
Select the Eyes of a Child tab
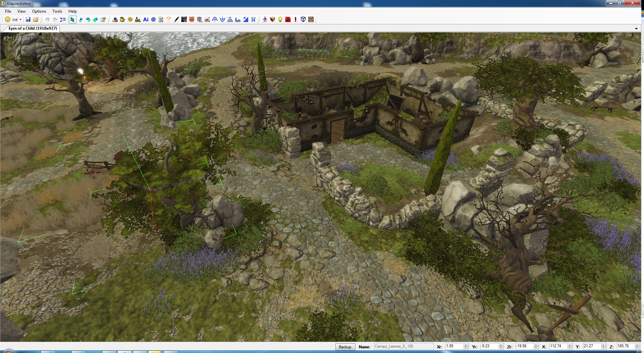coord(32,28)
